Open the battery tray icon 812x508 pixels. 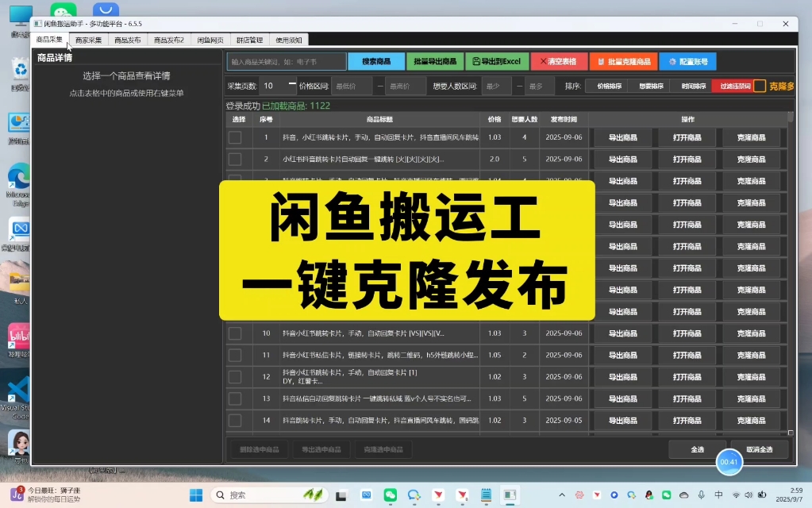762,495
